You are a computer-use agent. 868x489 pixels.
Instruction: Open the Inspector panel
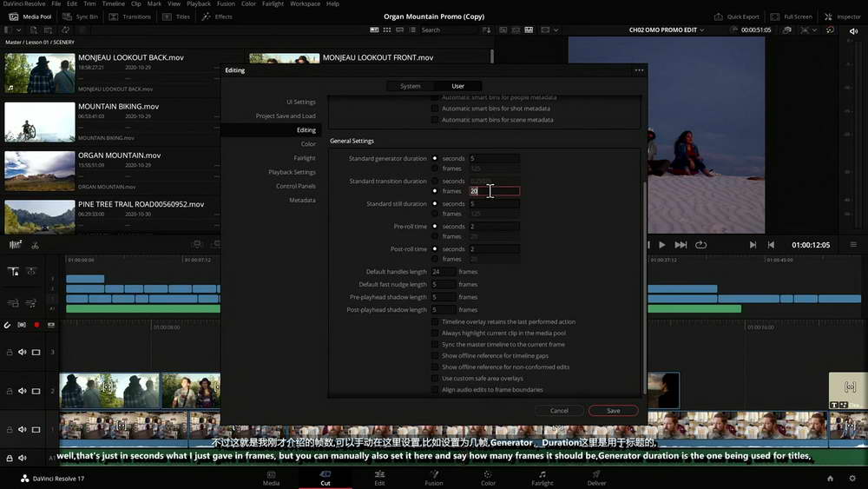[842, 17]
